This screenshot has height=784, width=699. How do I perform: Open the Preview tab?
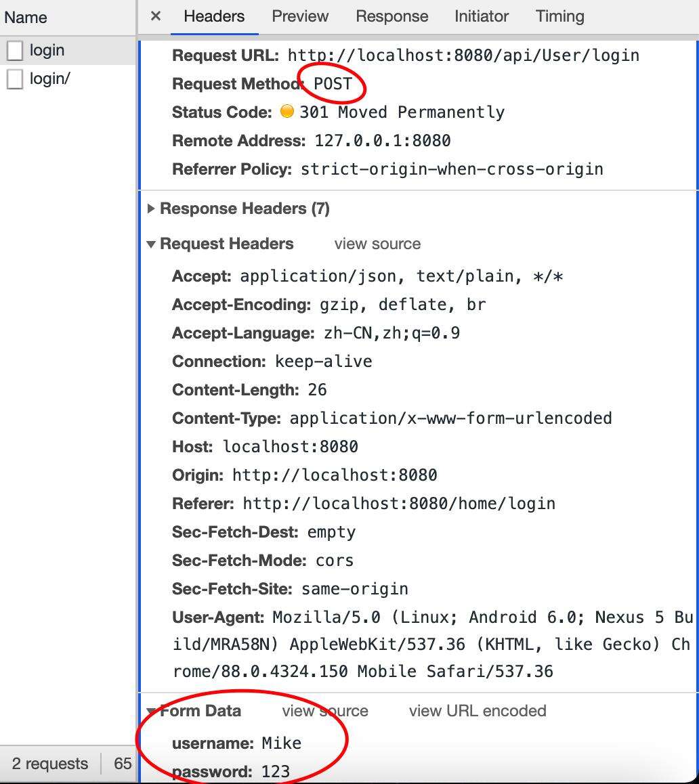tap(300, 16)
